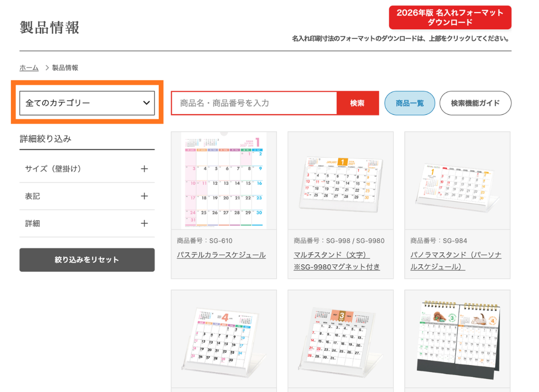Click the pastel color wall calendar thumbnail
Viewport: 539px width, 392px height.
tap(224, 181)
